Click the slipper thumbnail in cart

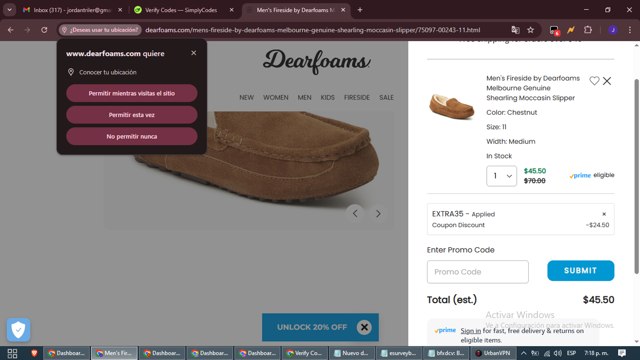click(451, 107)
